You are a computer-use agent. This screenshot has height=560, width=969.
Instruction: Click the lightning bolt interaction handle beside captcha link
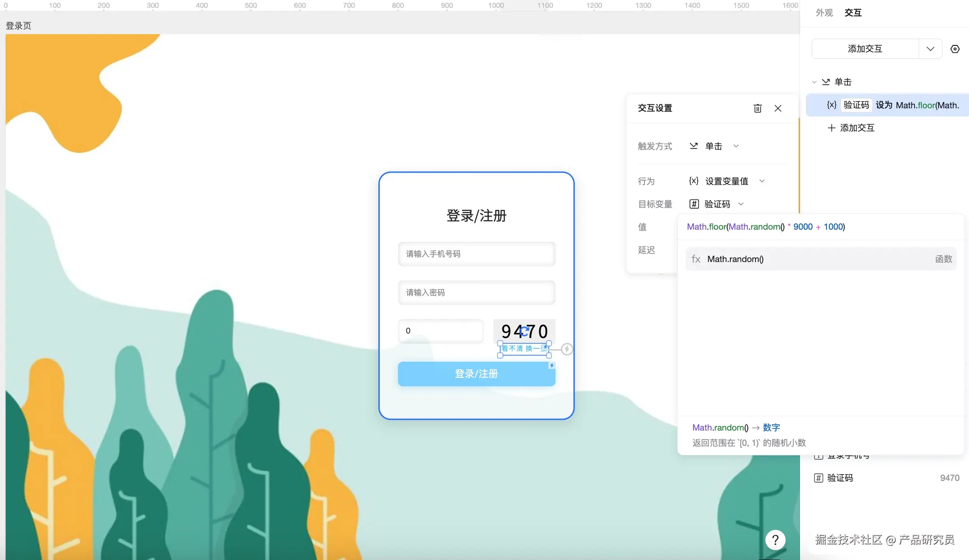(567, 349)
